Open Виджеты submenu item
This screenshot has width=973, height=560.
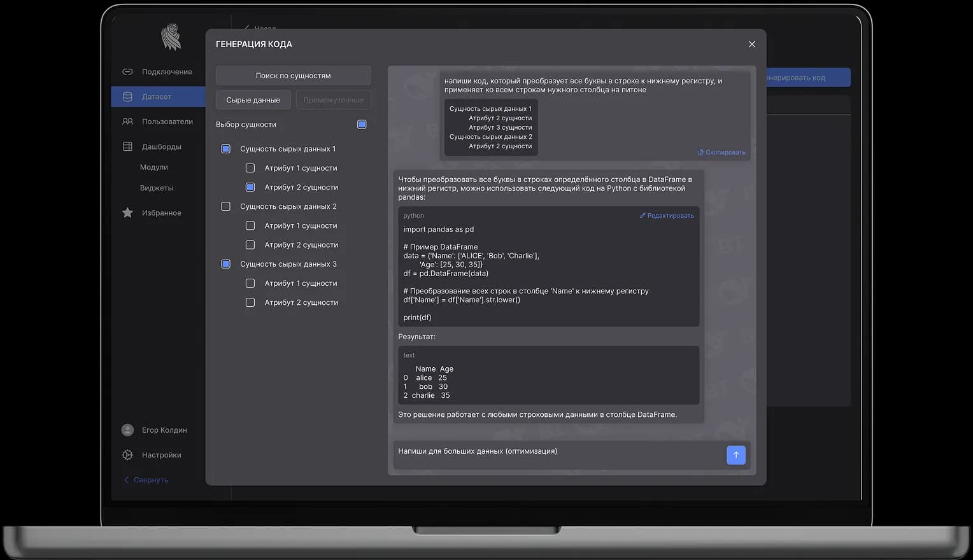(157, 188)
